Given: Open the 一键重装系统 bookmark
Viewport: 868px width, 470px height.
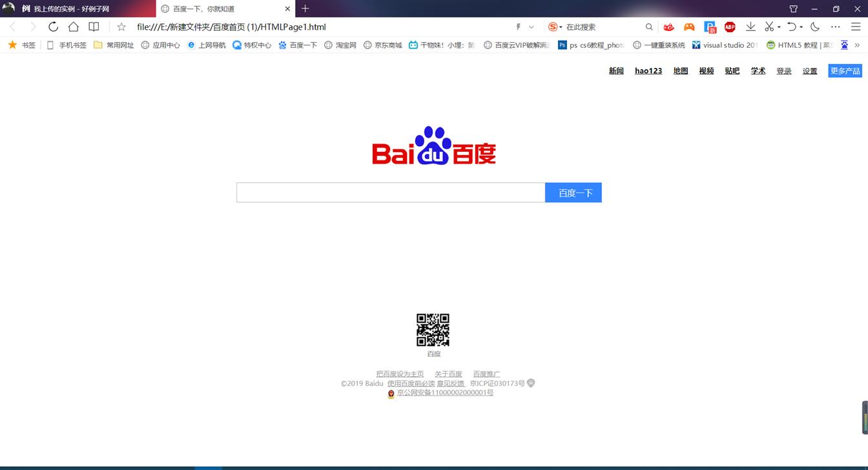Looking at the screenshot, I should [x=659, y=45].
